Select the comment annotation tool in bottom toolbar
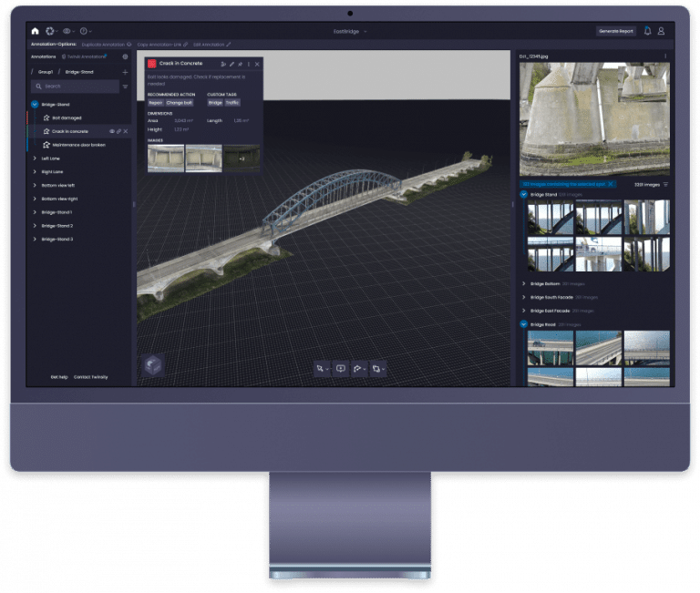Screen dimensions: 700x593 tap(340, 368)
